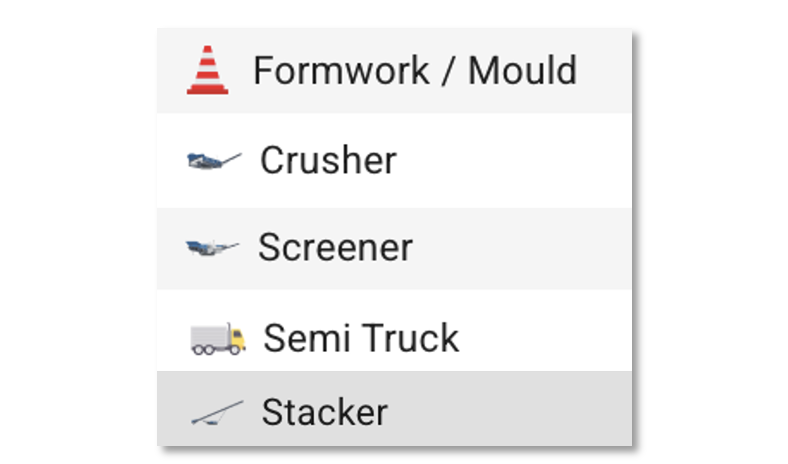Screen dimensions: 788x464
Task: Pick the Stacker option at the list bottom
Action: click(x=394, y=409)
